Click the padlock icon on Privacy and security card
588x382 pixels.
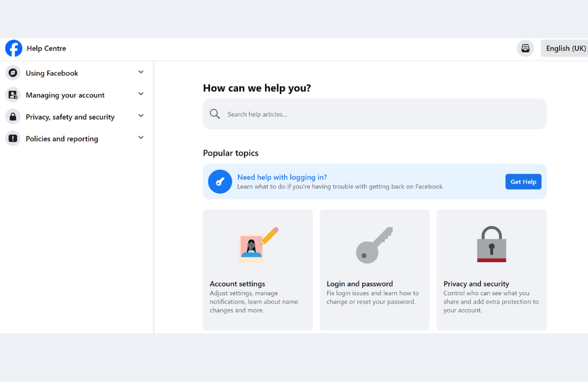pos(491,243)
